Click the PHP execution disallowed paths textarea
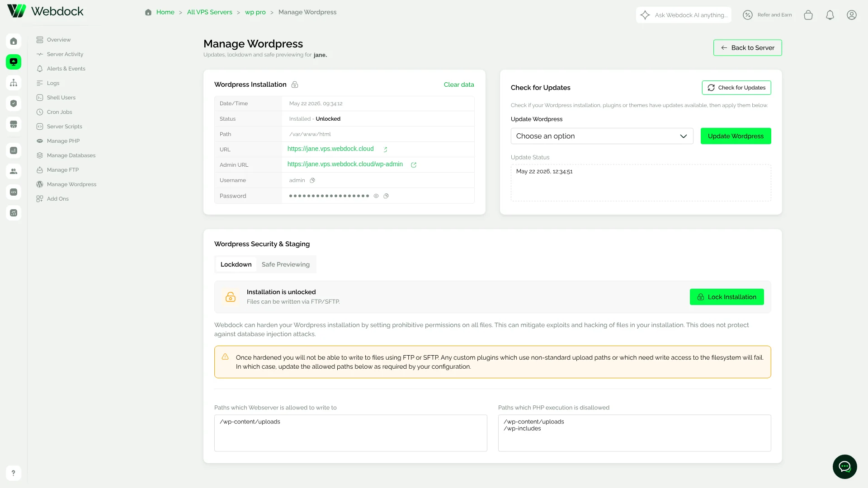Viewport: 868px width, 488px height. (x=634, y=433)
